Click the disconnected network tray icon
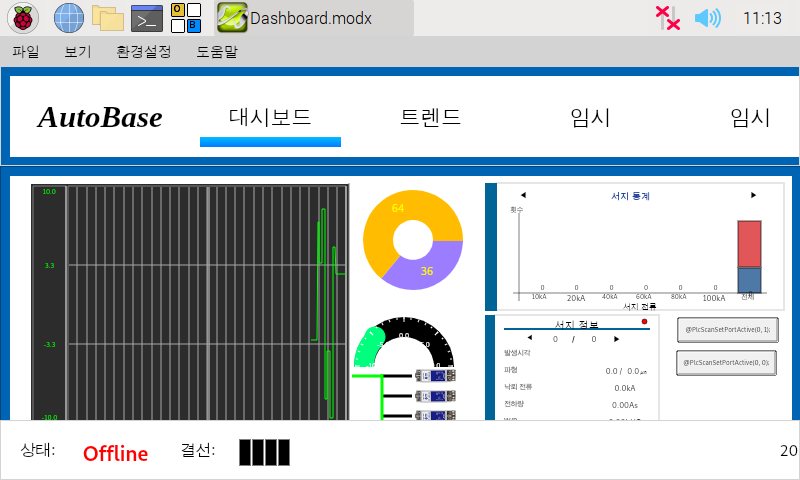Screen dimensions: 800x480 [x=667, y=18]
